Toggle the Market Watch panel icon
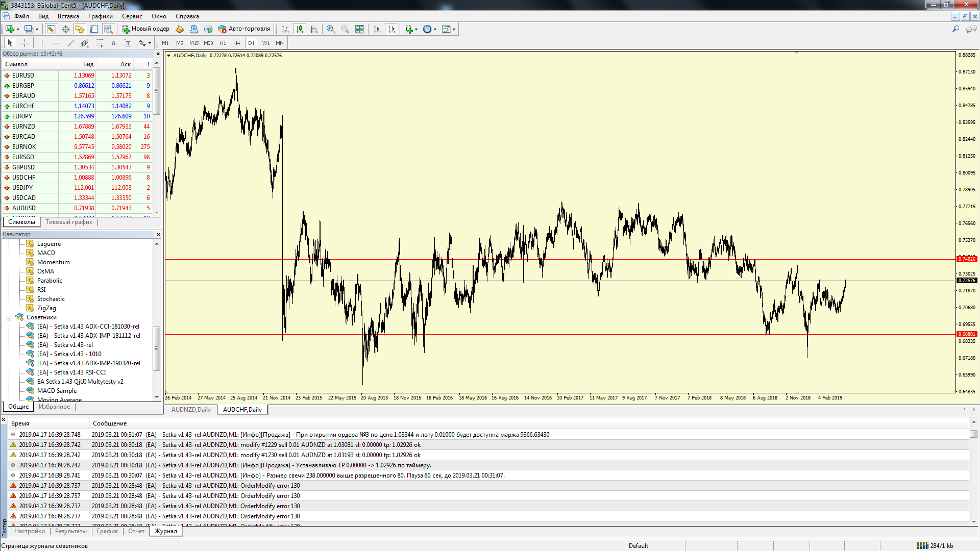This screenshot has width=980, height=551. click(51, 29)
